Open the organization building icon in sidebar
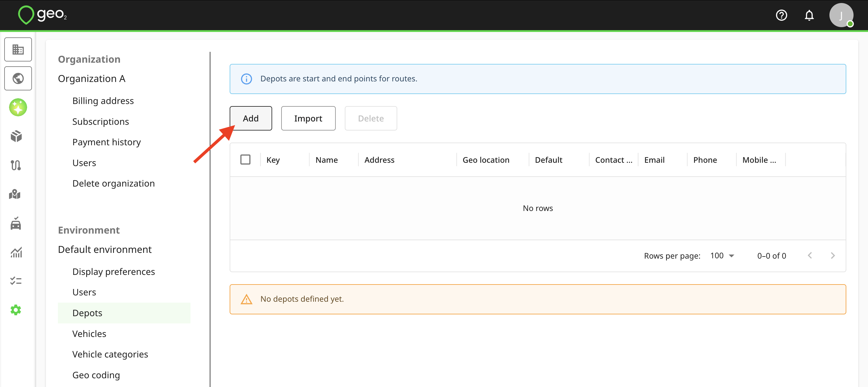868x387 pixels. pyautogui.click(x=18, y=49)
